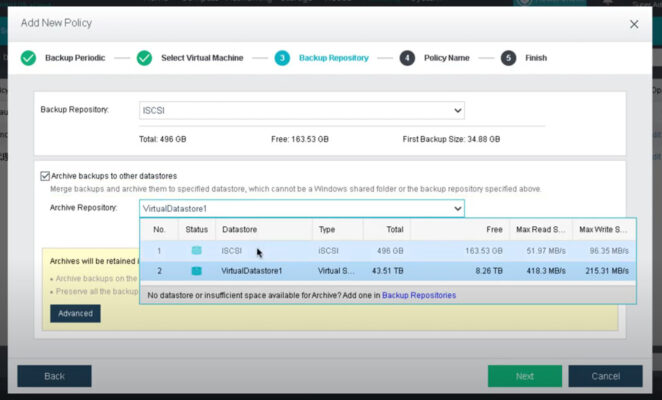
Task: Click the 8.26 TB free cell
Action: pyautogui.click(x=489, y=271)
